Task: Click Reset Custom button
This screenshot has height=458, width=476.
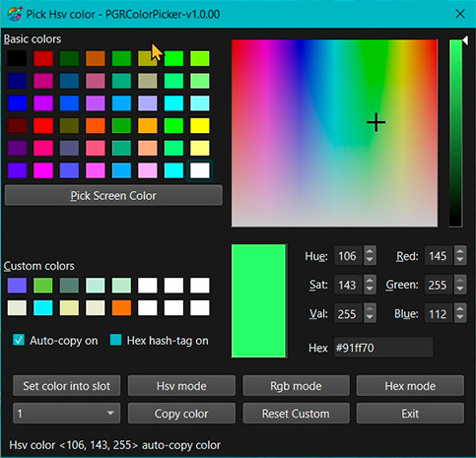Action: [296, 414]
